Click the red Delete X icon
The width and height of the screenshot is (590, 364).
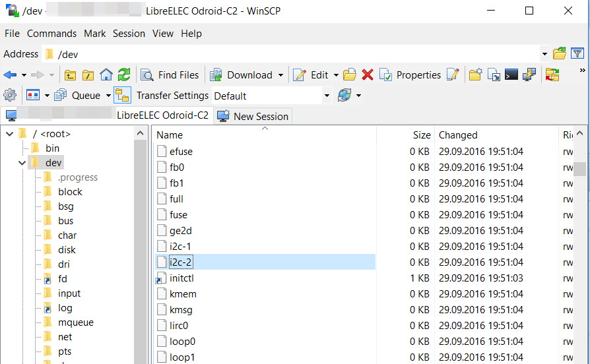368,75
